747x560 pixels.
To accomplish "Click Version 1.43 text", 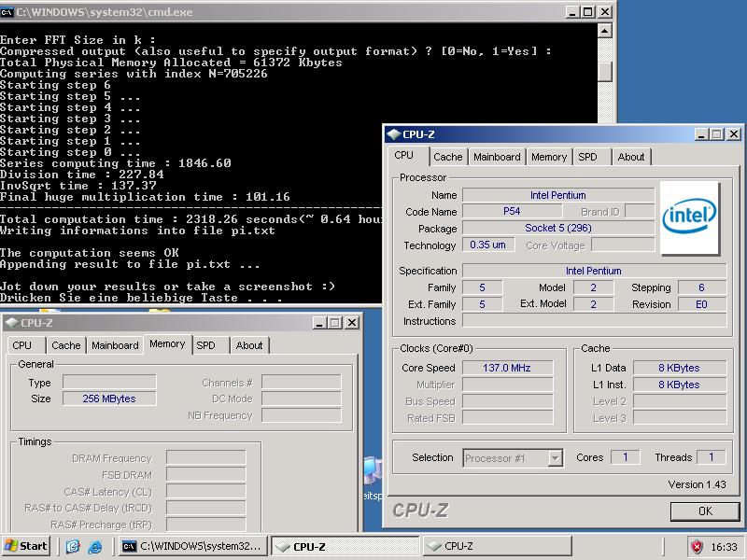I will [697, 484].
